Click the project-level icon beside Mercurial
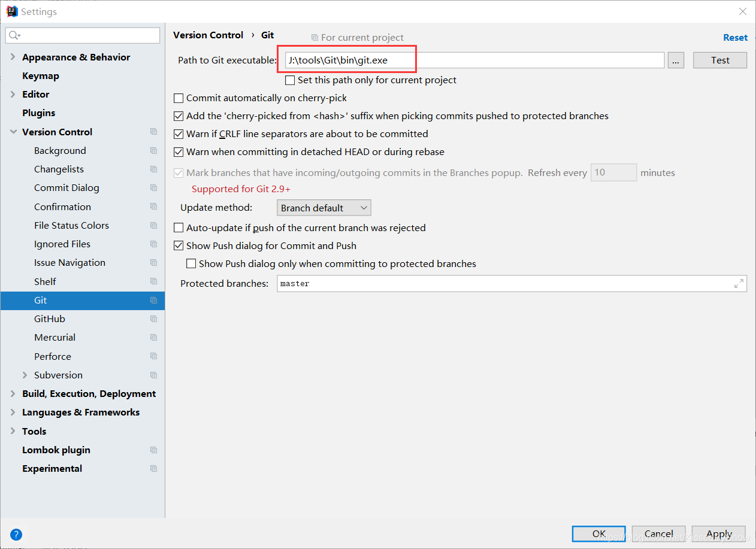Image resolution: width=756 pixels, height=549 pixels. (x=154, y=337)
